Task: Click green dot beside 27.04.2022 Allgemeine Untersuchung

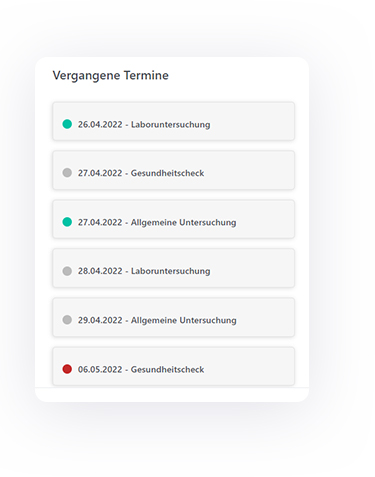Action: (67, 222)
